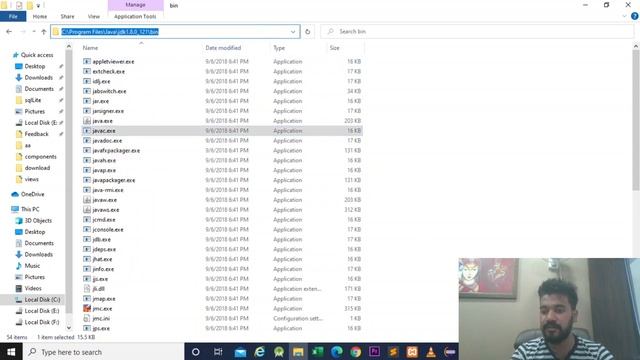Click the navigation pane scroll-down arrow
This screenshot has height=360, width=640.
(x=69, y=327)
